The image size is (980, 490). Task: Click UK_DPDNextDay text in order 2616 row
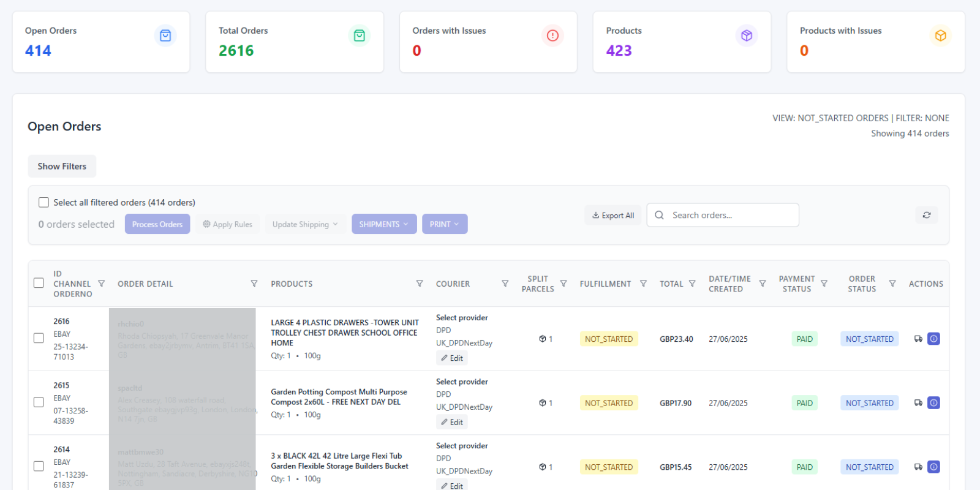(x=464, y=343)
